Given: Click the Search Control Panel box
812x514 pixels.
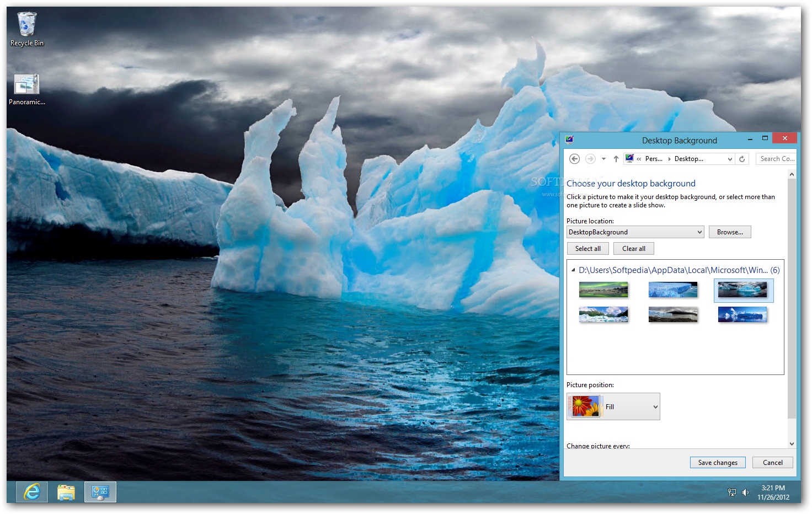Looking at the screenshot, I should (x=777, y=159).
